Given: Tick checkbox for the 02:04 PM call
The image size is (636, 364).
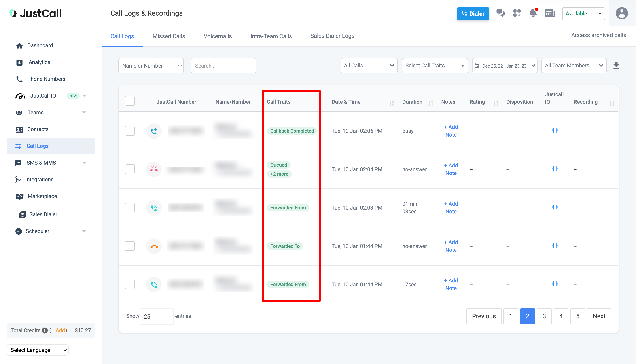Looking at the screenshot, I should [130, 169].
